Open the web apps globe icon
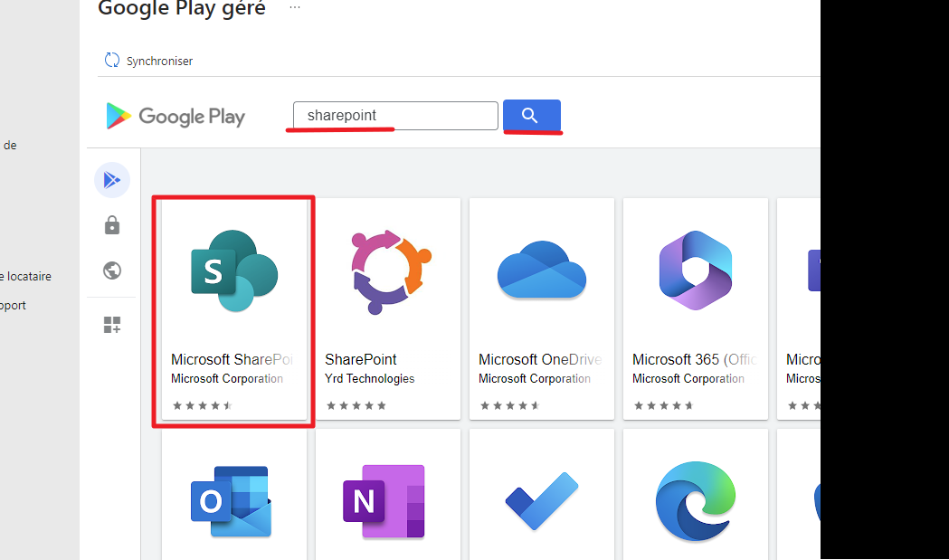Viewport: 949px width, 560px height. pyautogui.click(x=112, y=270)
